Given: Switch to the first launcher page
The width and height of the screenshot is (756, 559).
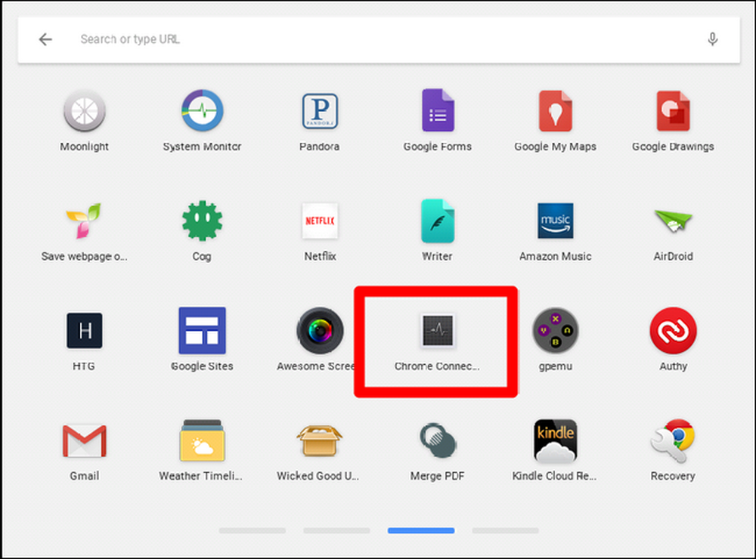Looking at the screenshot, I should point(253,530).
